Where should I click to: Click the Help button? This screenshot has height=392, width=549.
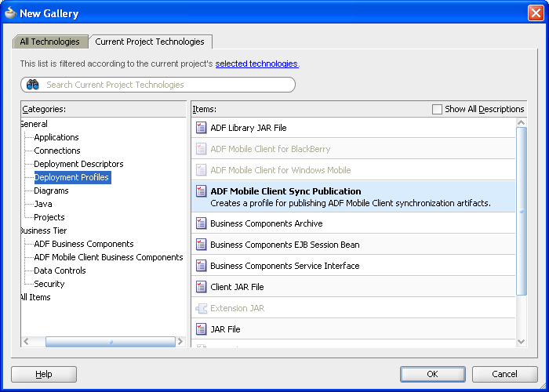click(44, 374)
